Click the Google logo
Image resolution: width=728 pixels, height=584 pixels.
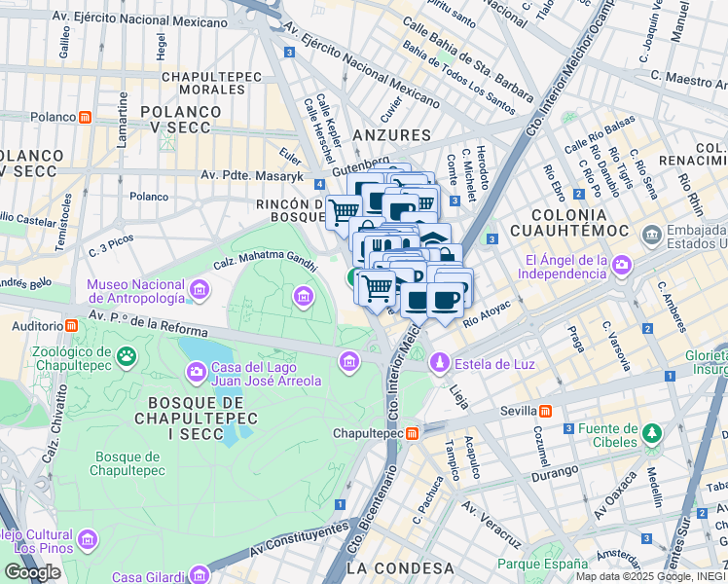click(x=33, y=572)
